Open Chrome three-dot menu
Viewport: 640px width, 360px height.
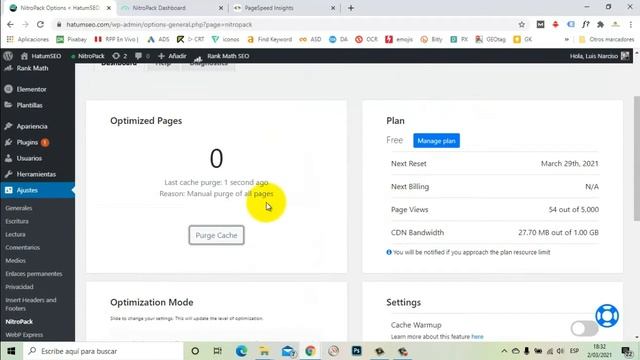(x=631, y=24)
